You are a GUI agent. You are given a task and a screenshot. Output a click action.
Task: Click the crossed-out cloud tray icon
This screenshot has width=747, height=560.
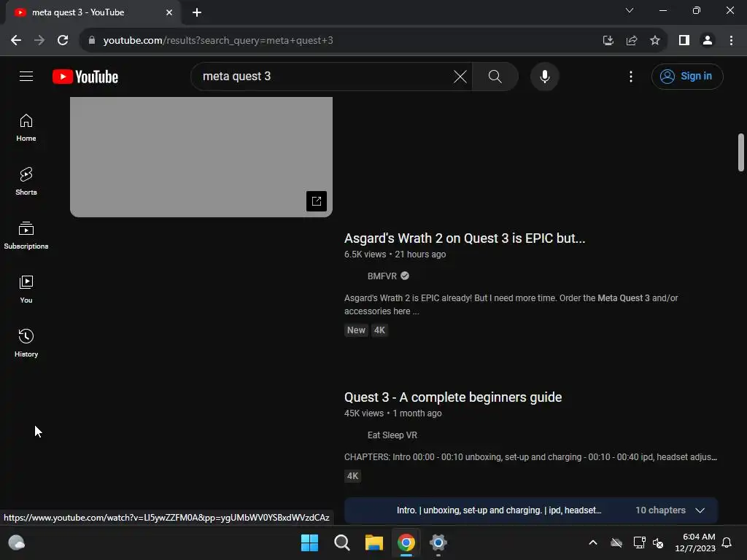[x=616, y=542]
